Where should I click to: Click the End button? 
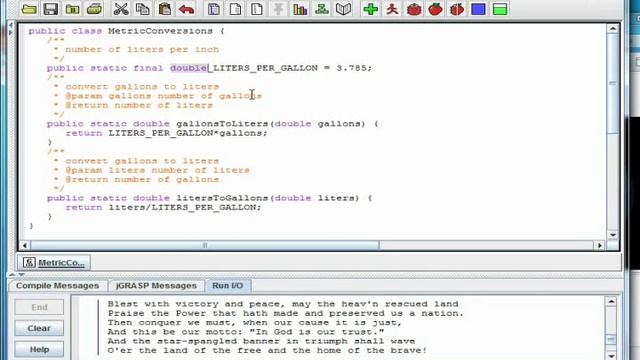click(39, 307)
